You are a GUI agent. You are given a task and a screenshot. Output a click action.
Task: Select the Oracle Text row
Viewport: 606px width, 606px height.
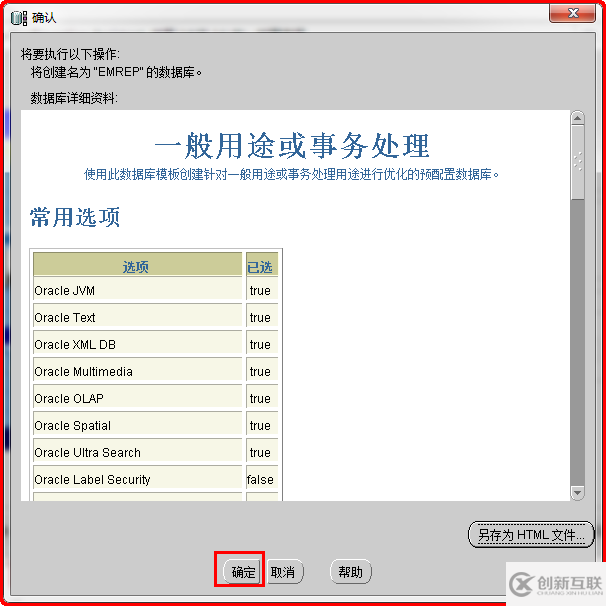pos(155,317)
